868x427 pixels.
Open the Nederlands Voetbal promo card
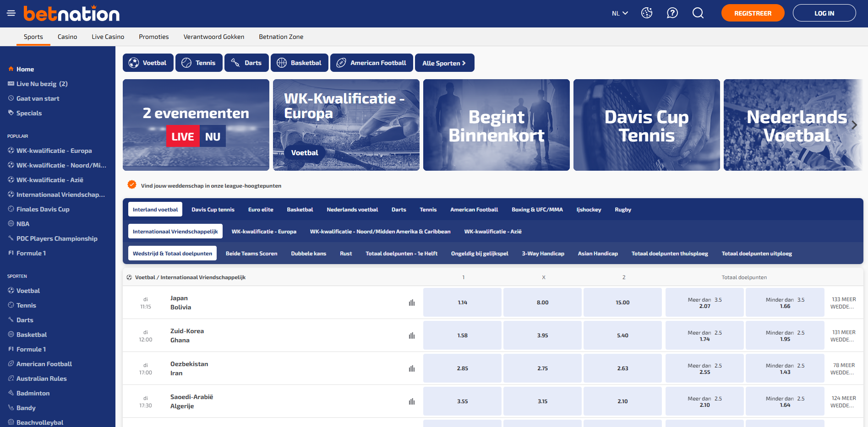tap(794, 125)
